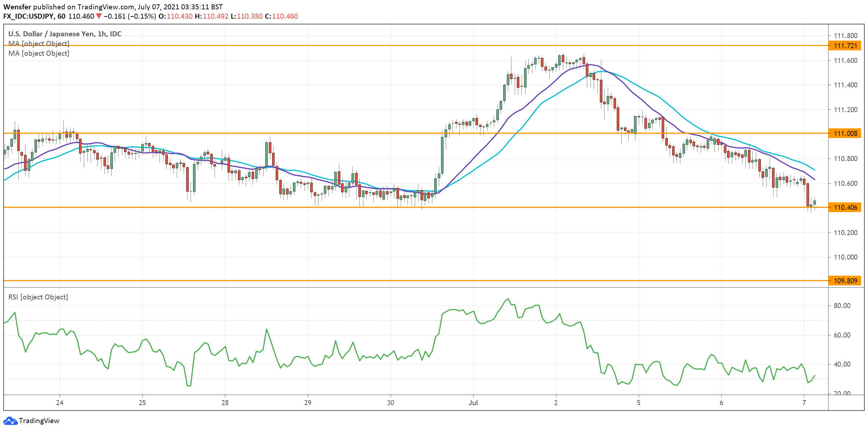
Task: Select the first MA [object Object] legend
Action: (x=39, y=43)
